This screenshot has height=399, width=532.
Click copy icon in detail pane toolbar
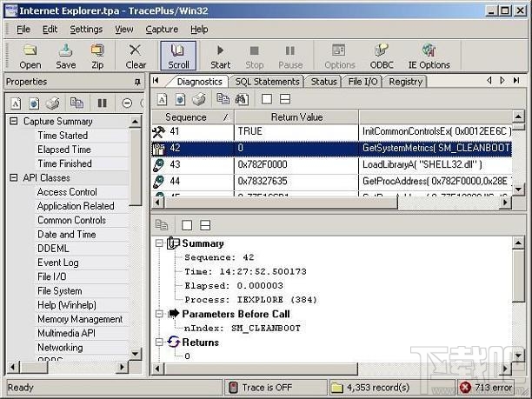[x=162, y=225]
